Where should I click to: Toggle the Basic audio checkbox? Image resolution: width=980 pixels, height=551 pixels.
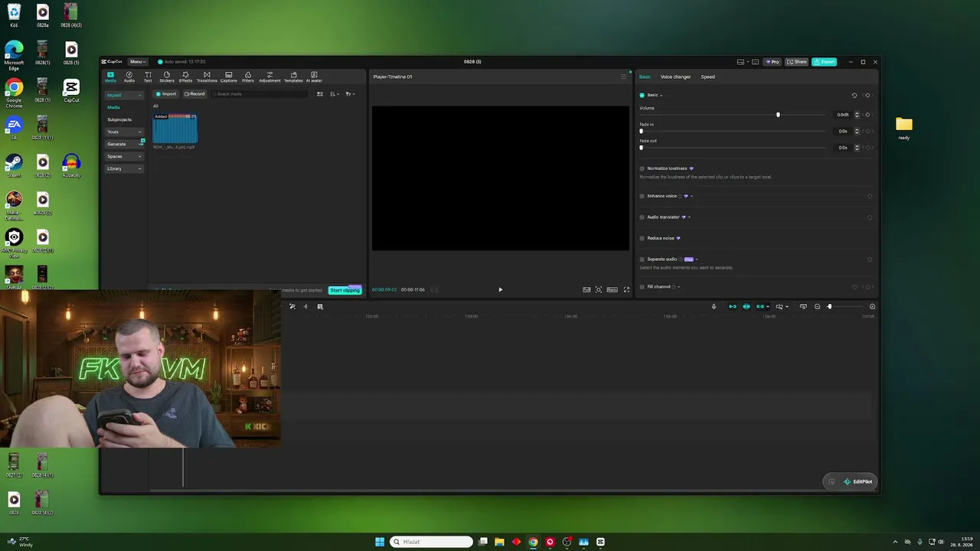[642, 95]
